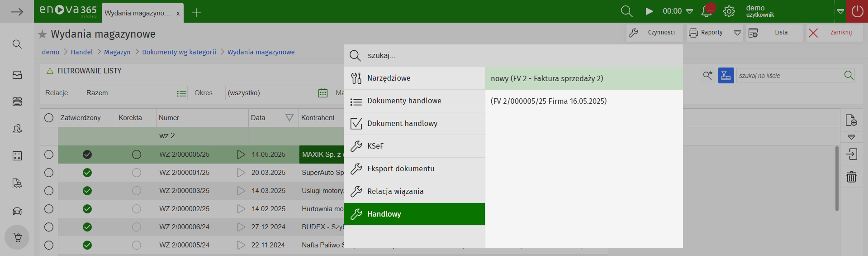Viewport: 868px width, 256px height.
Task: Toggle select-all circle in table header
Action: tap(49, 118)
